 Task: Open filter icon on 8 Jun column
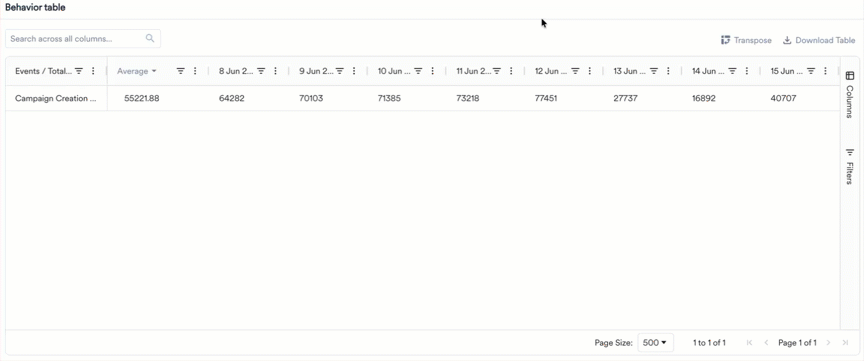coord(261,71)
